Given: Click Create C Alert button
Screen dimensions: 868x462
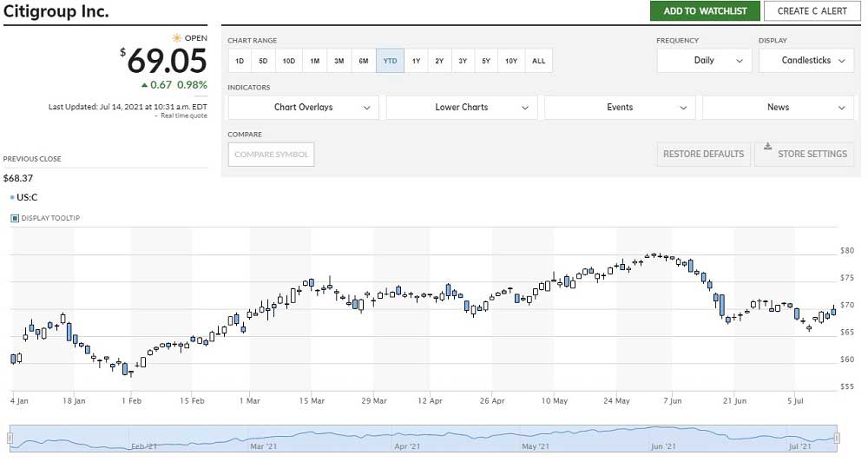Looking at the screenshot, I should (812, 11).
